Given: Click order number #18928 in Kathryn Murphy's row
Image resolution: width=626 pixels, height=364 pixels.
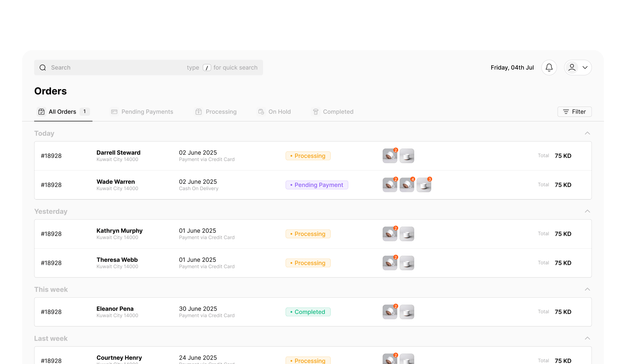Looking at the screenshot, I should [x=51, y=234].
